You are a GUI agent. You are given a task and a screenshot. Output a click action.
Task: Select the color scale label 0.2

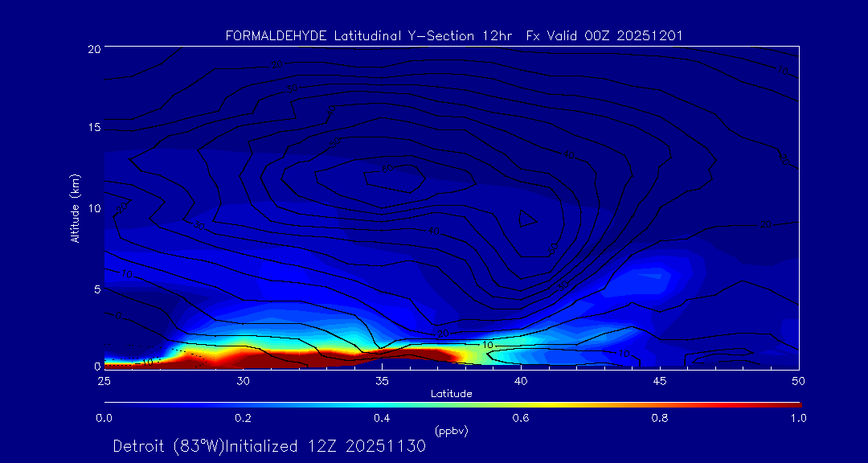[x=243, y=418]
